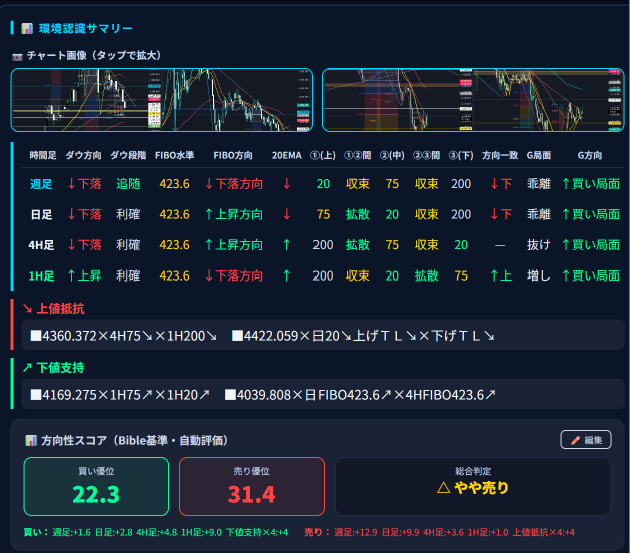
Task: Click the pencil icon in 編集 button
Action: coord(575,440)
